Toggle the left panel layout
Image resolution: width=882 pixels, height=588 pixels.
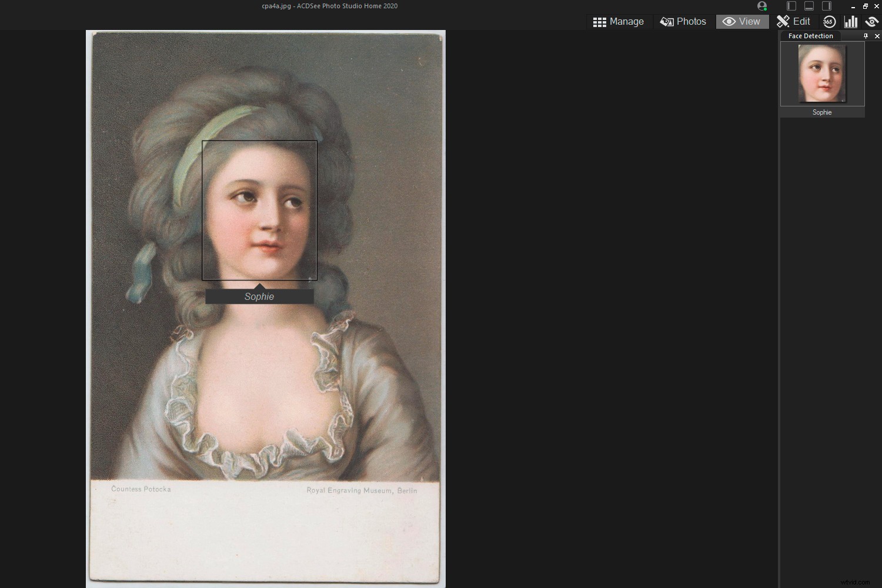click(791, 6)
